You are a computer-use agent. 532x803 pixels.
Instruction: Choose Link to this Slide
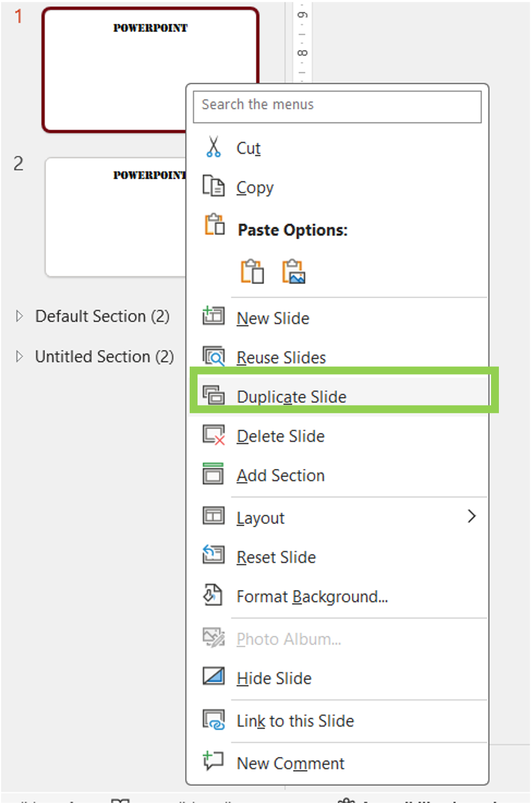pos(295,721)
